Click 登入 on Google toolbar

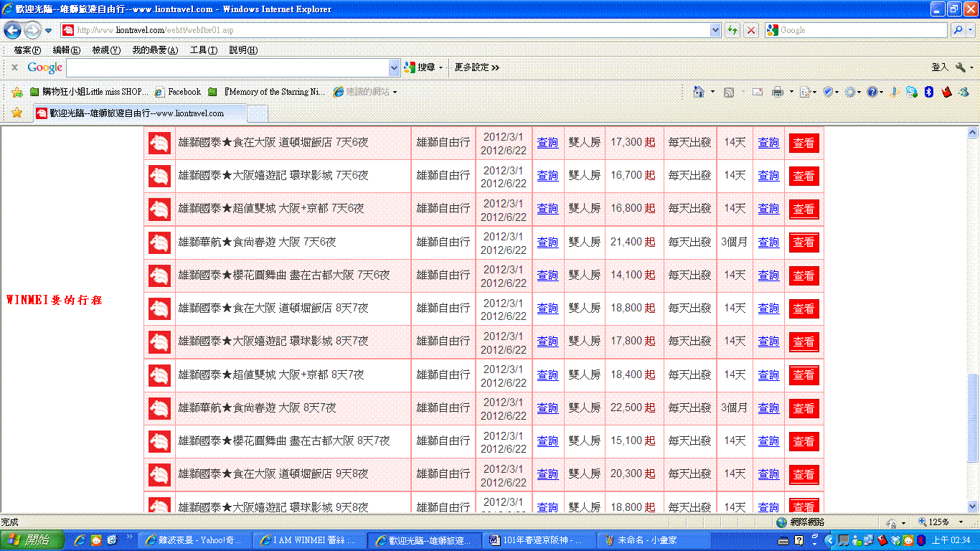(x=940, y=67)
